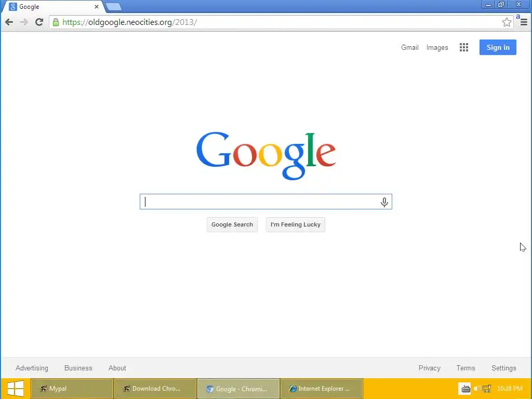
Task: Click the forward navigation arrow
Action: [x=24, y=22]
